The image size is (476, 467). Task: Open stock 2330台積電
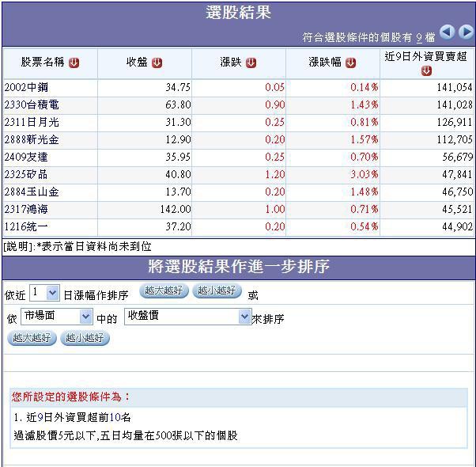coord(32,104)
